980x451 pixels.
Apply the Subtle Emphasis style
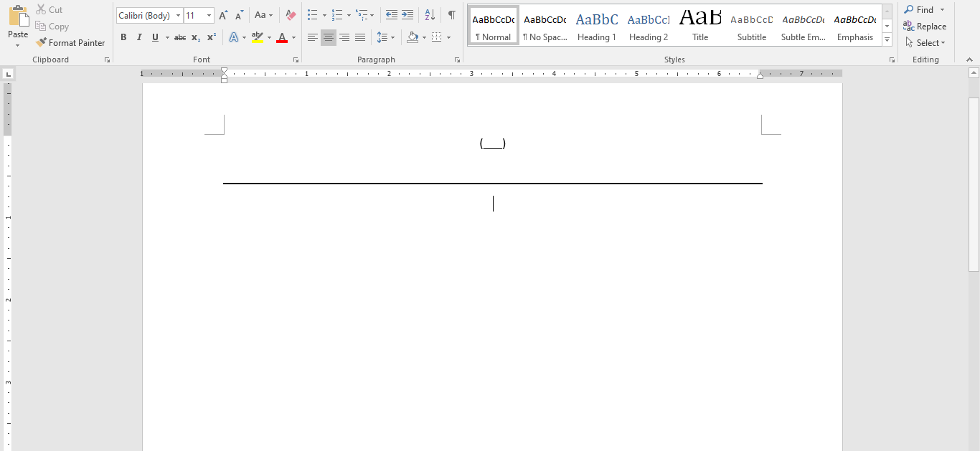pyautogui.click(x=804, y=26)
